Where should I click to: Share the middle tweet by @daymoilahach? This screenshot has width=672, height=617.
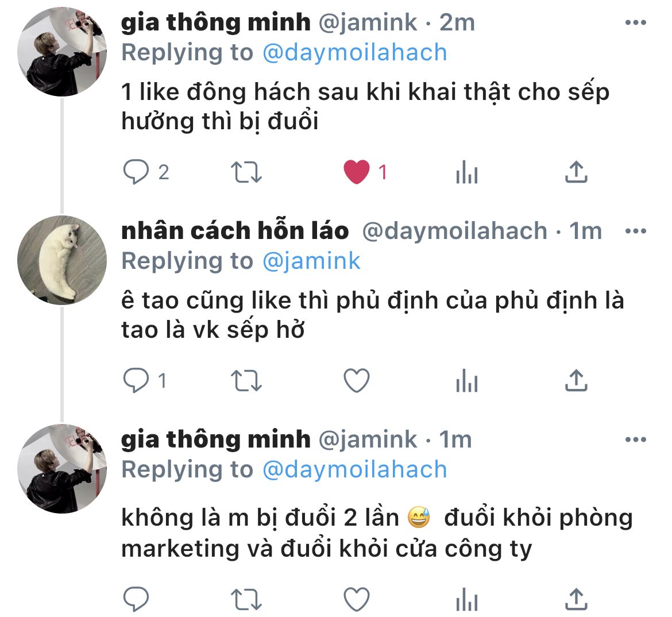point(576,380)
